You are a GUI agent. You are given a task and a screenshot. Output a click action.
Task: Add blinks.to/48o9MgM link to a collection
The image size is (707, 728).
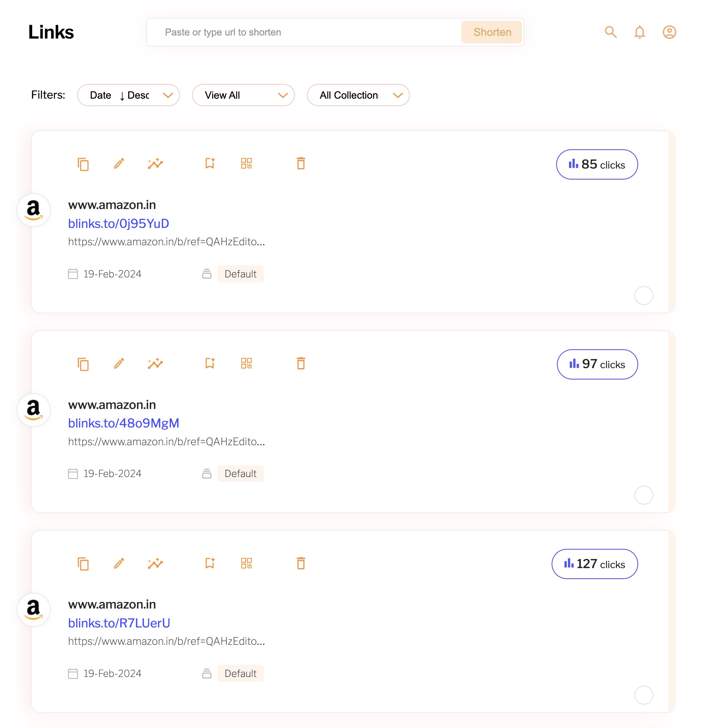coord(210,364)
